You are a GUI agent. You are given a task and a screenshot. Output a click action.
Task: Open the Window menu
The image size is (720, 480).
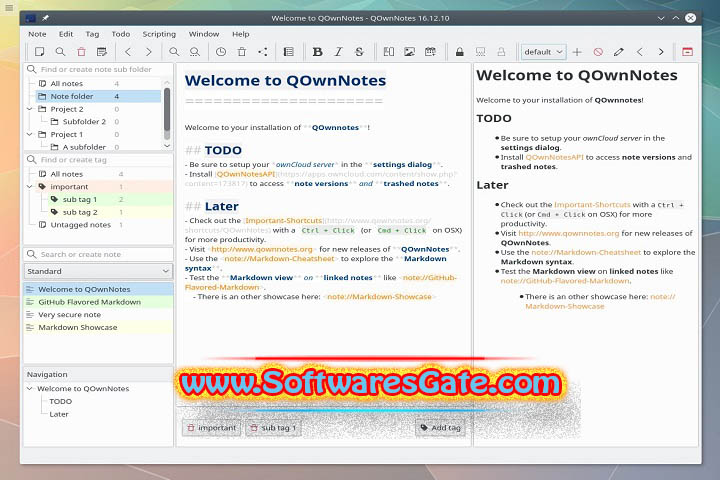coord(204,34)
